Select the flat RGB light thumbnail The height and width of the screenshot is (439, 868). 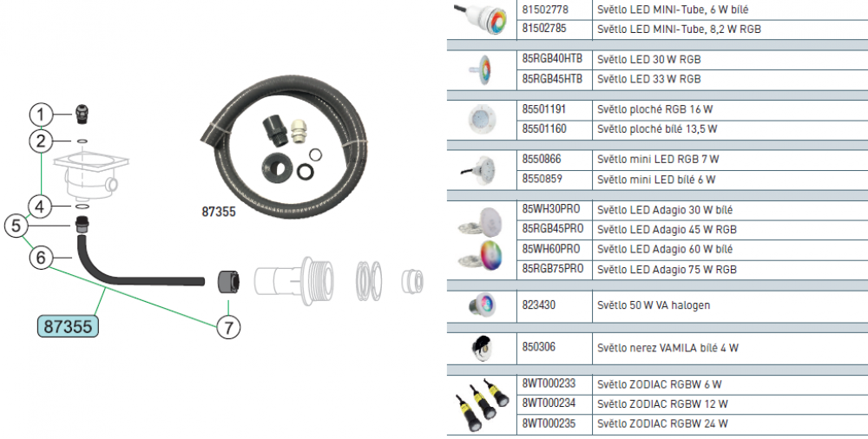pos(482,119)
